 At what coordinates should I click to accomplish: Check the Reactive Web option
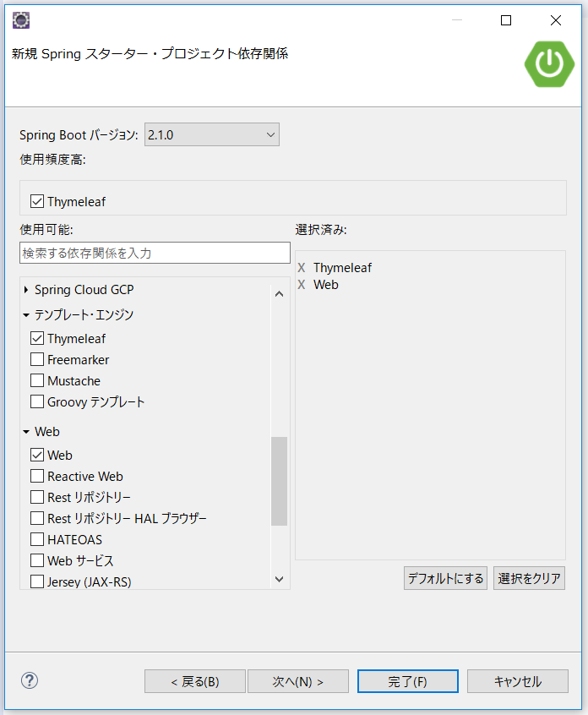coord(37,476)
